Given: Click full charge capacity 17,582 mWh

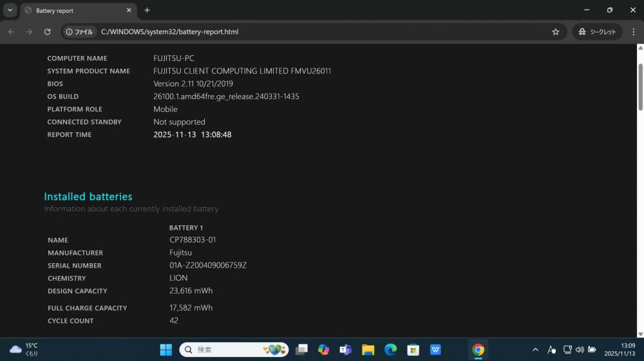Looking at the screenshot, I should 191,308.
